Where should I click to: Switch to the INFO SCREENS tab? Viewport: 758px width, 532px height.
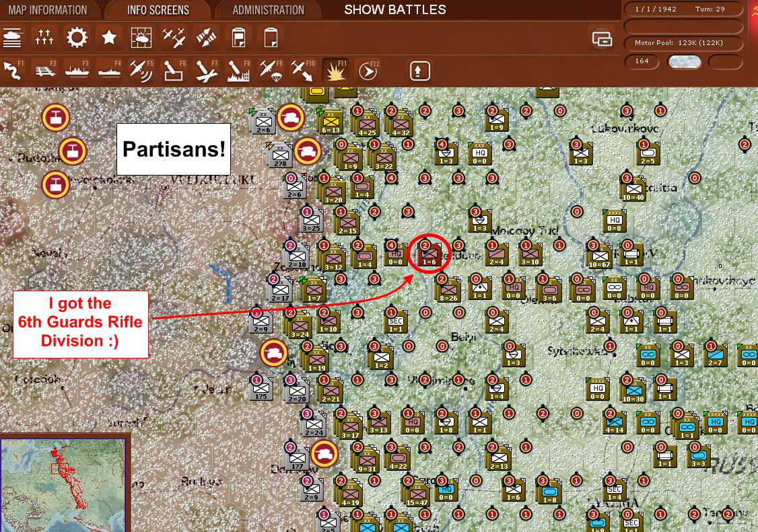[x=158, y=9]
